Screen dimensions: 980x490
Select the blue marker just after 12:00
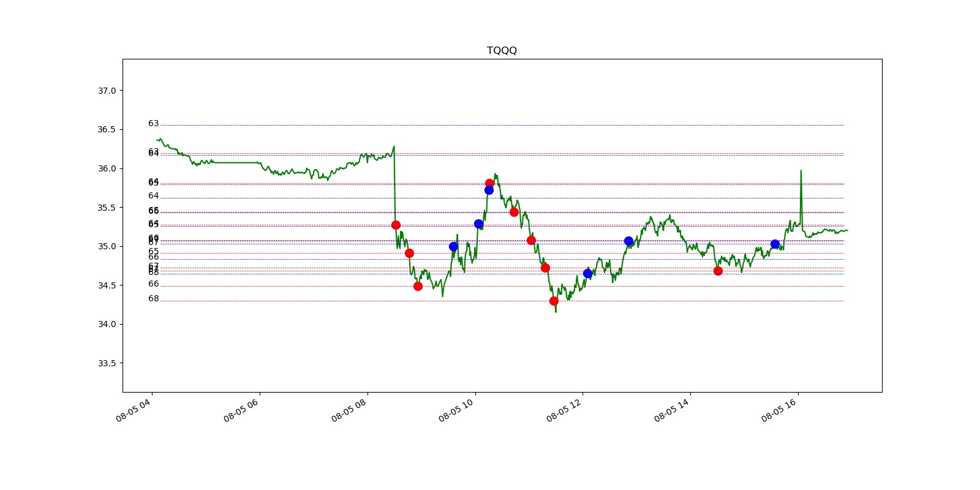pyautogui.click(x=587, y=273)
